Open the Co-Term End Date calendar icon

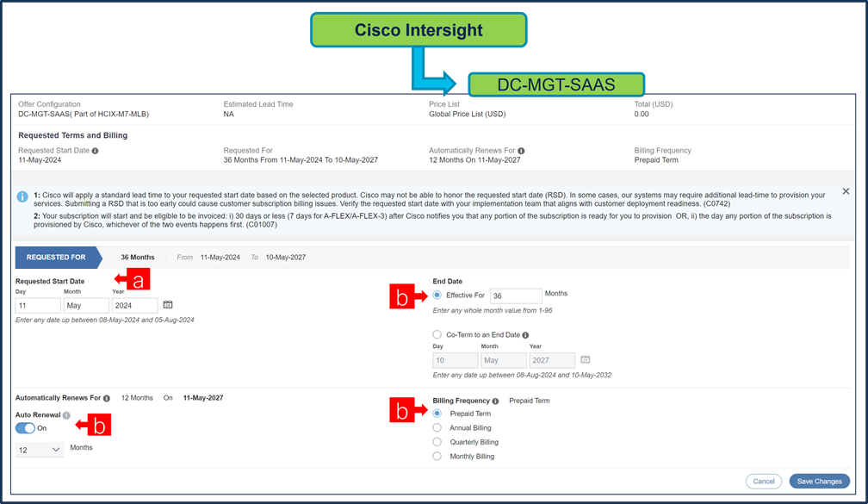click(586, 359)
